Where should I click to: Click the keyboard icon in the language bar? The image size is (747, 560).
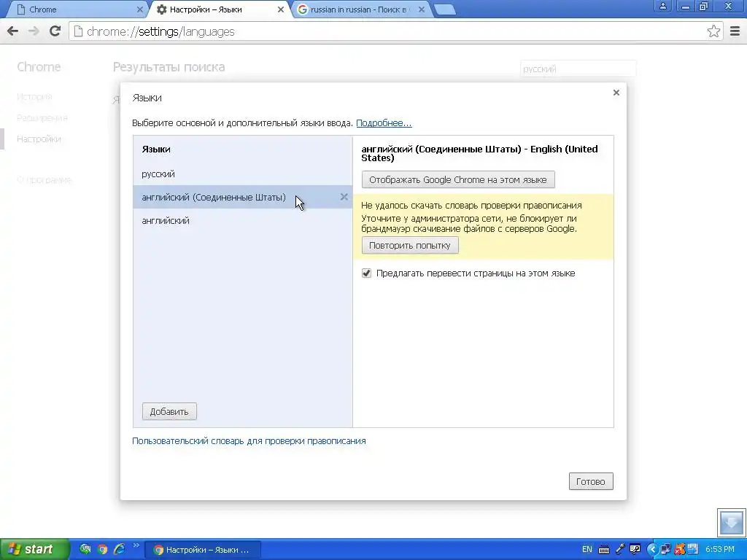coord(603,550)
